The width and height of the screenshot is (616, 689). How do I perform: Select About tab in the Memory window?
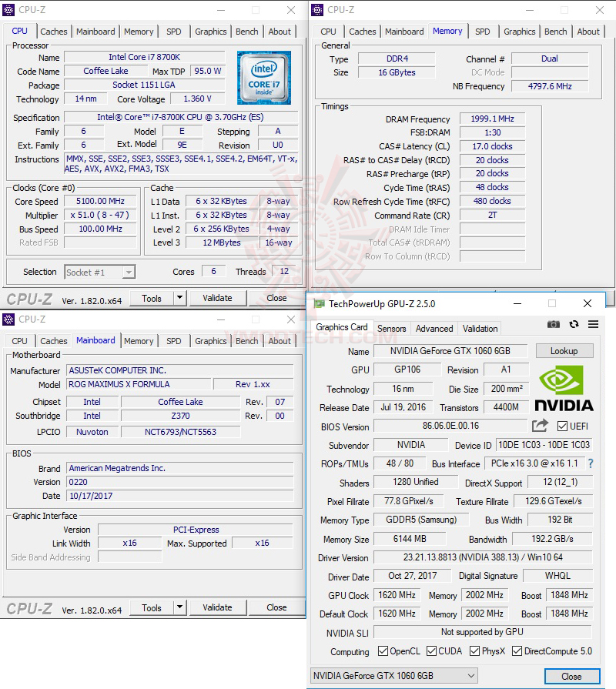[x=588, y=32]
